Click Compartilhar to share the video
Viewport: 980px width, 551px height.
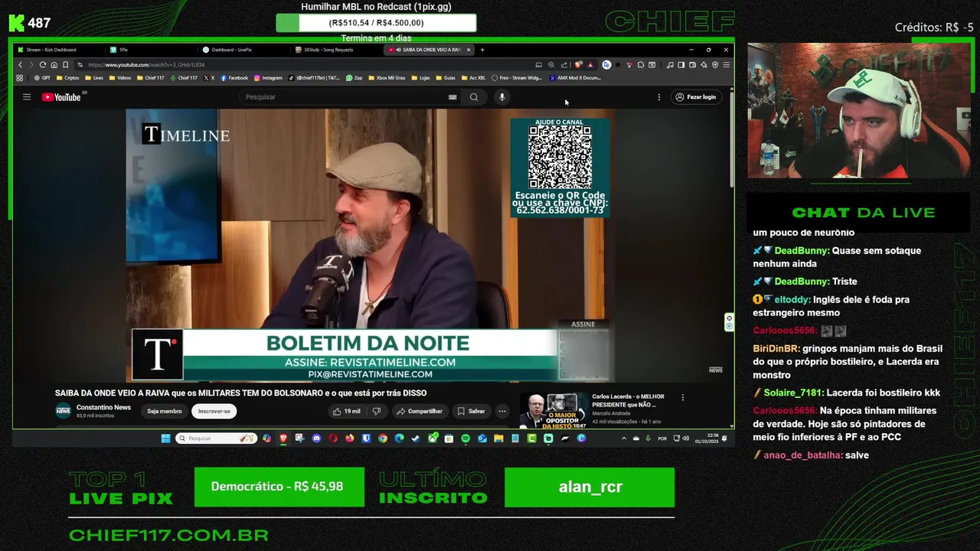tap(420, 411)
